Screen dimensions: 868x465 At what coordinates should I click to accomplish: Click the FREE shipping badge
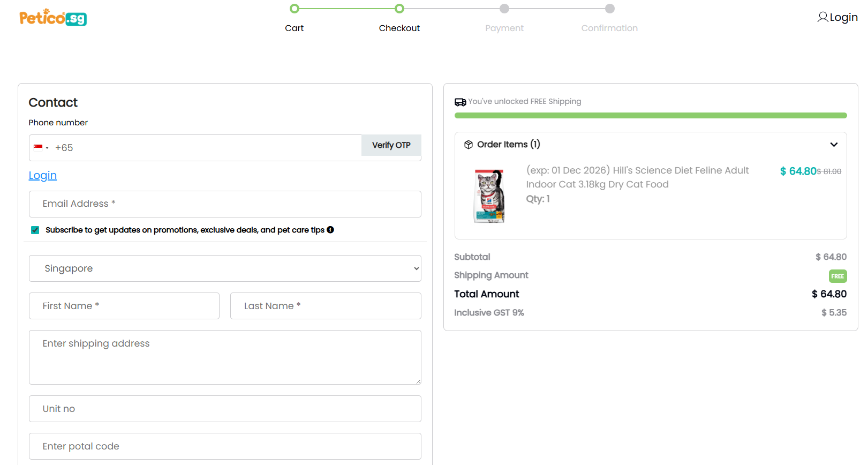coord(837,276)
